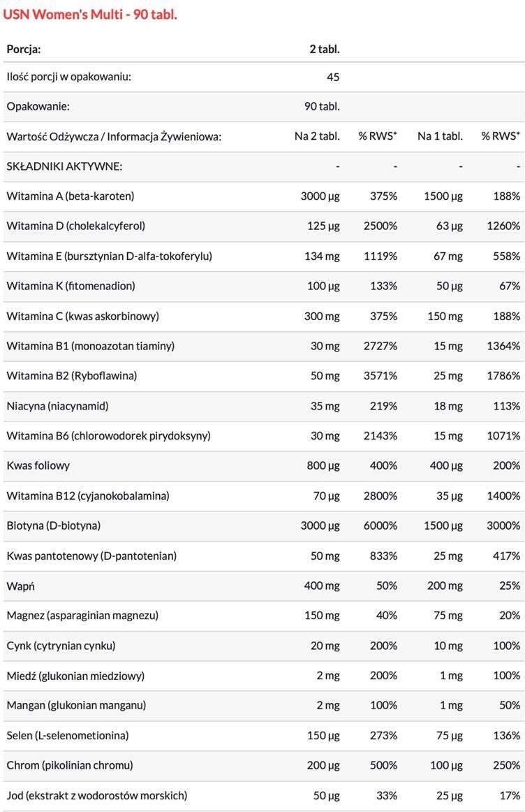525x812 pixels.
Task: Select Cynk (cytrynian cynku) label
Action: [61, 646]
